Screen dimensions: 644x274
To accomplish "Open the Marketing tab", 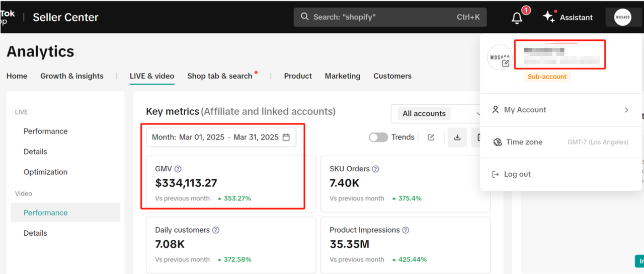I will pyautogui.click(x=342, y=76).
